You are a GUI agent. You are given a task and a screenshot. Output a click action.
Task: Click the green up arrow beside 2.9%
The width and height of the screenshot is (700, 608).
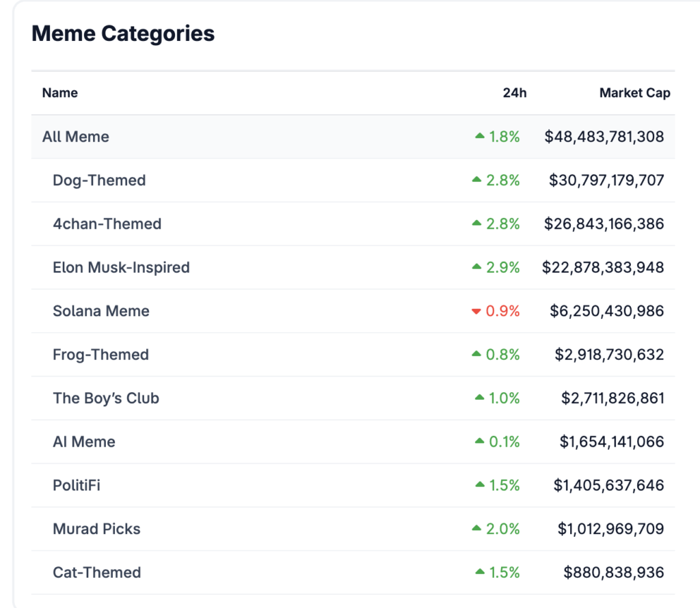coord(476,266)
